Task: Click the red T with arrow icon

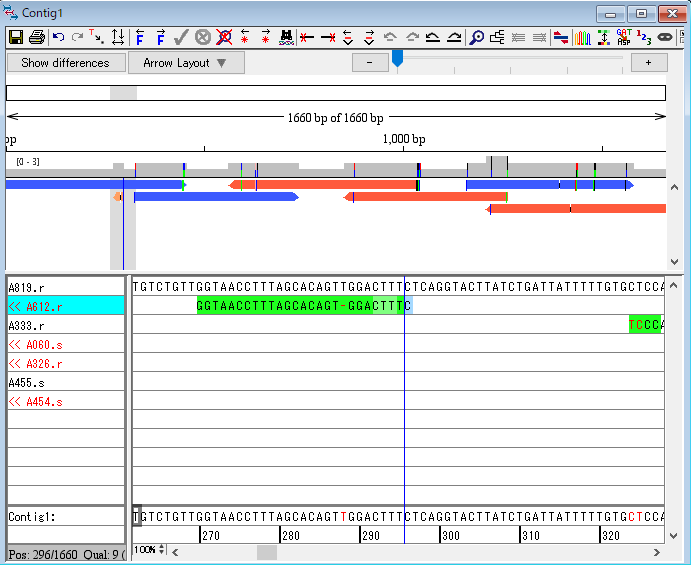Action: (97, 37)
